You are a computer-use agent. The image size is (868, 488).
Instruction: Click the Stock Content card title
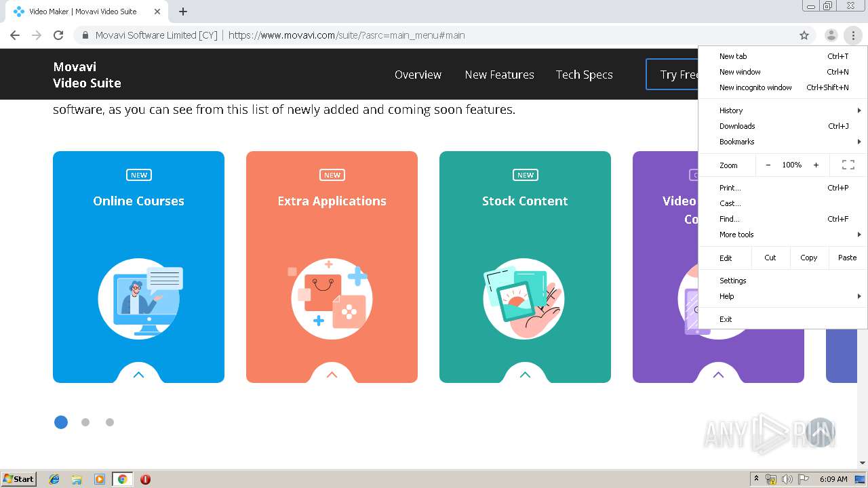point(525,201)
